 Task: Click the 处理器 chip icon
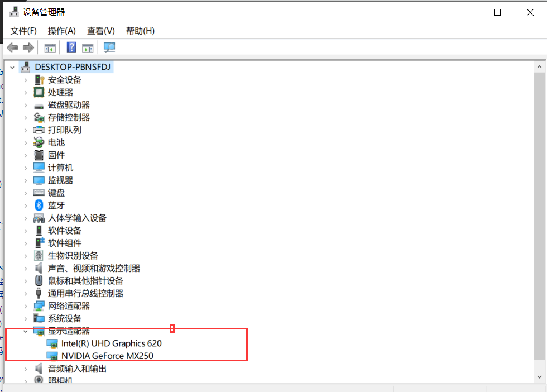pyautogui.click(x=39, y=93)
